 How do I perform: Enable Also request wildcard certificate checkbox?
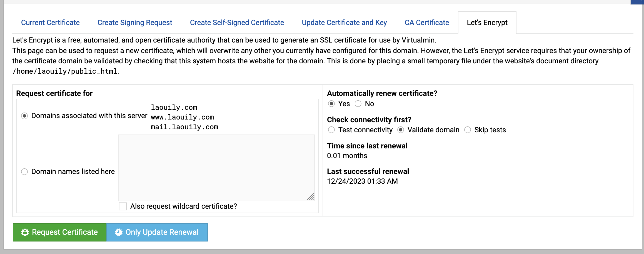tap(123, 206)
